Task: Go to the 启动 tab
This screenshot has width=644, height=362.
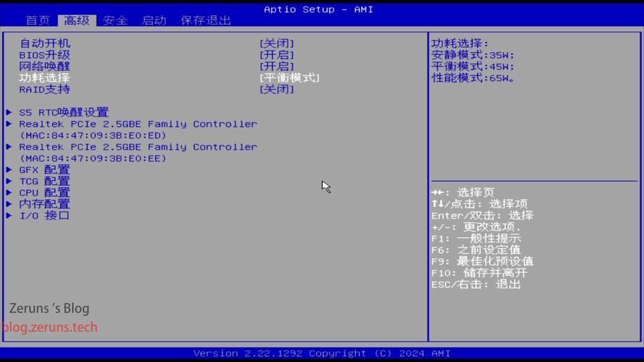Action: 154,20
